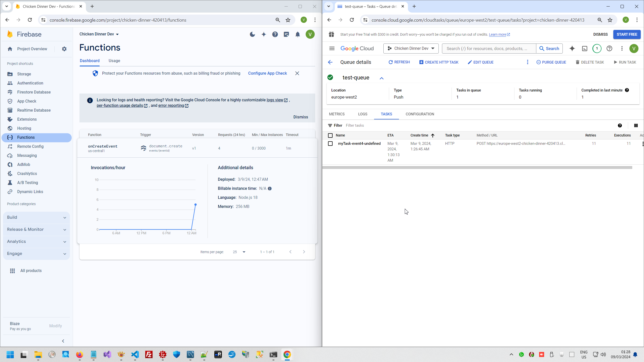Screen dimensions: 644x362
Task: Activate Cloud Shell terminal icon
Action: (x=585, y=49)
